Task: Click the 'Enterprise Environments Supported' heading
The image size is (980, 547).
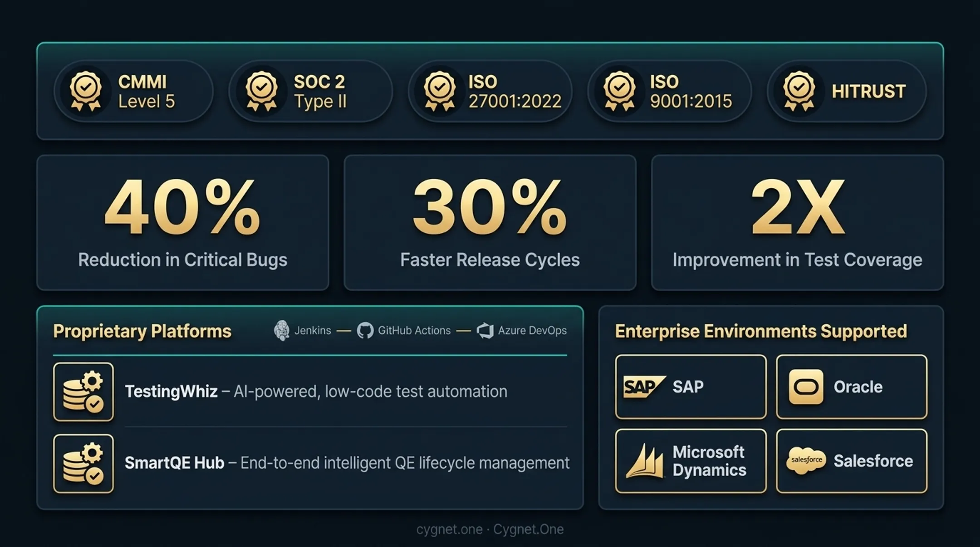Action: (761, 331)
